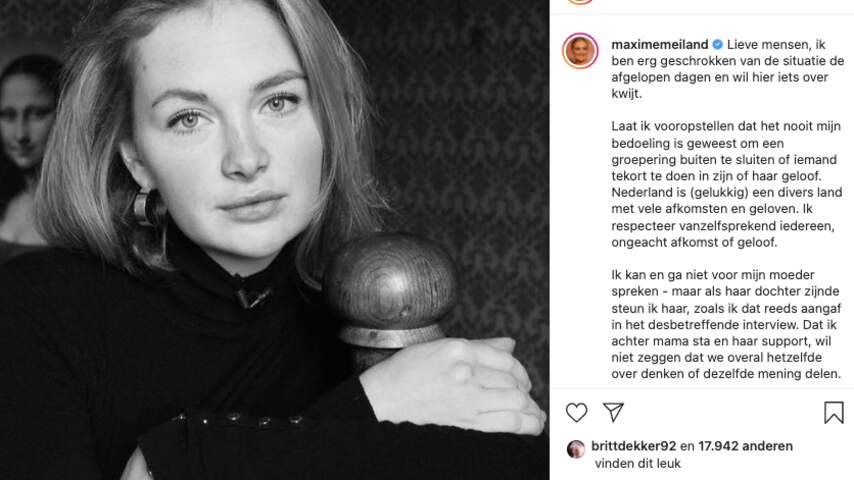This screenshot has width=854, height=480.
Task: Save the post with the bookmark icon
Action: tap(833, 412)
